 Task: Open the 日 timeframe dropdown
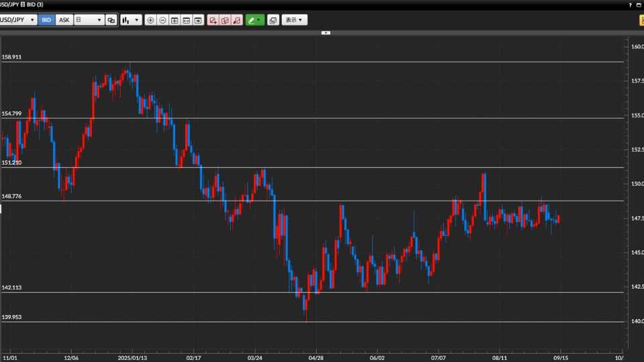[89, 20]
